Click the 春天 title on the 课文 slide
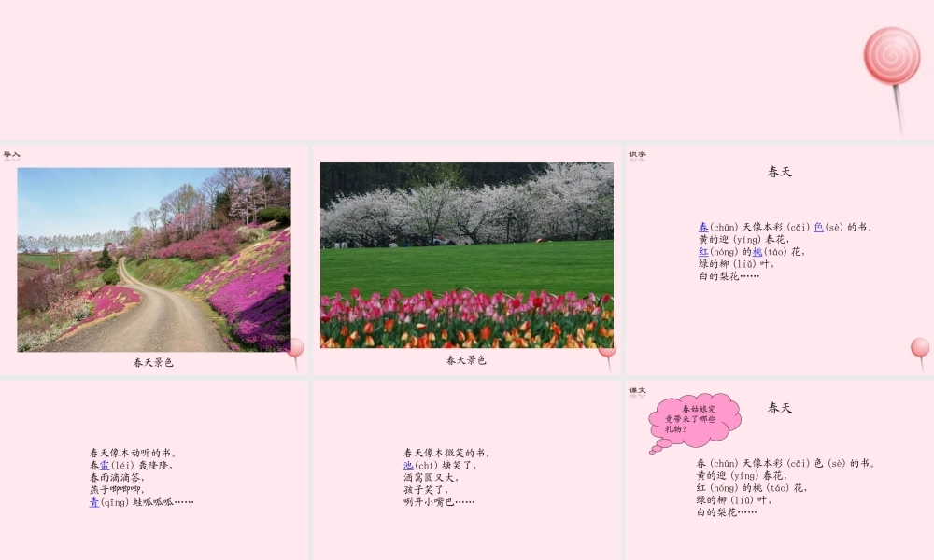 click(780, 408)
